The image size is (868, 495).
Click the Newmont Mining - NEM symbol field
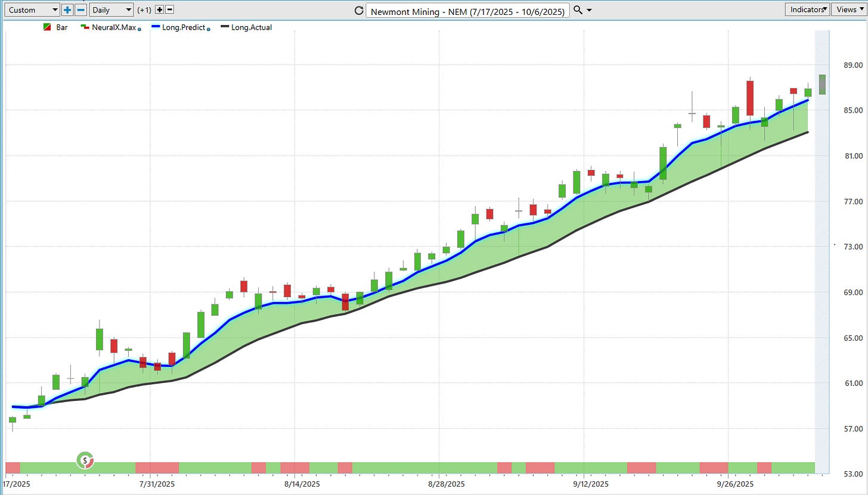467,11
